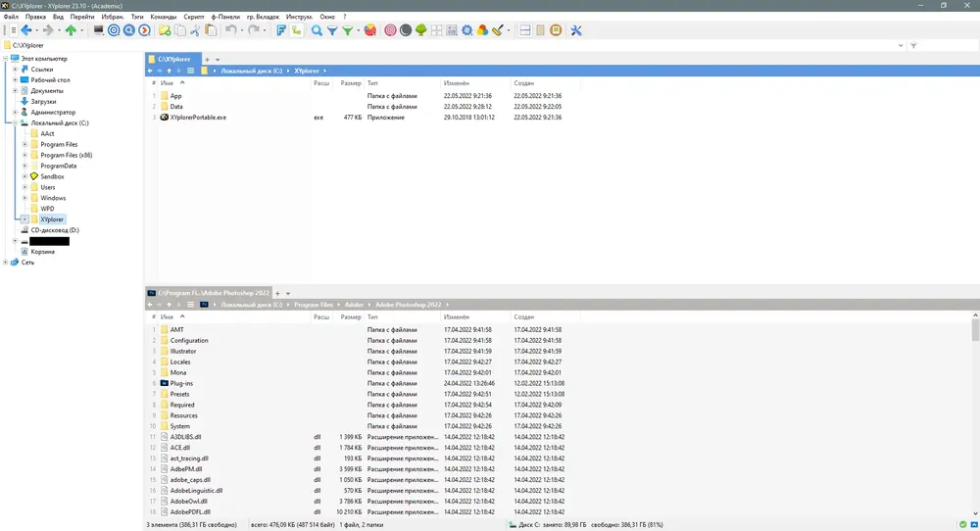Click the green tree icon in toolbar
This screenshot has height=531, width=980.
tap(421, 30)
